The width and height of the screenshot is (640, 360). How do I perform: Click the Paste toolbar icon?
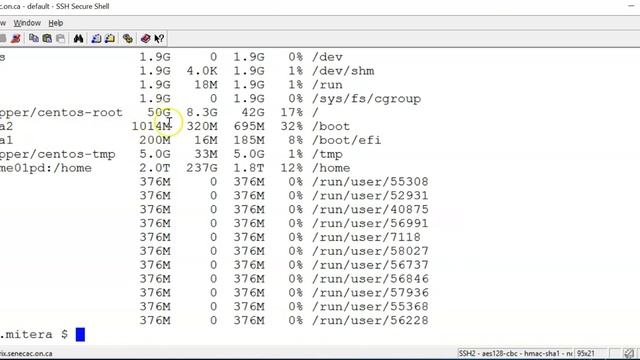47,38
